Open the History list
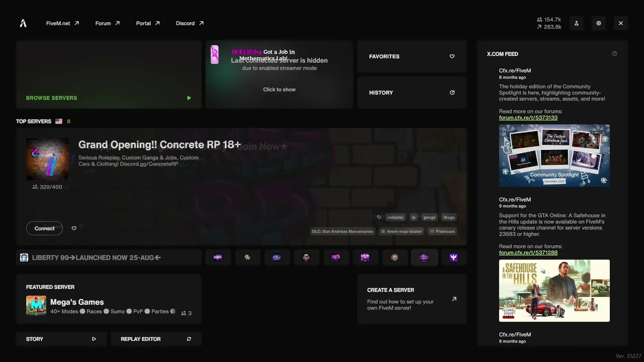Screen dimensions: 644x362 tap(412, 93)
